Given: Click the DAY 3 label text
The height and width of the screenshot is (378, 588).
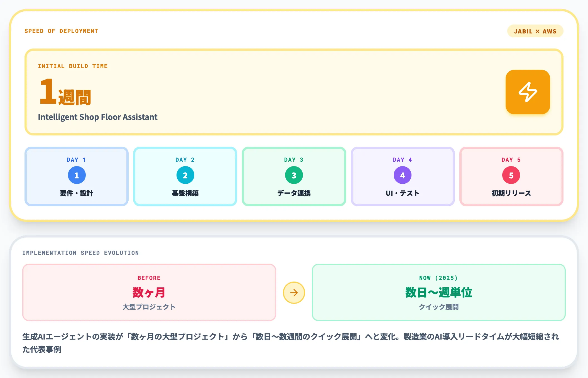Looking at the screenshot, I should [x=294, y=160].
